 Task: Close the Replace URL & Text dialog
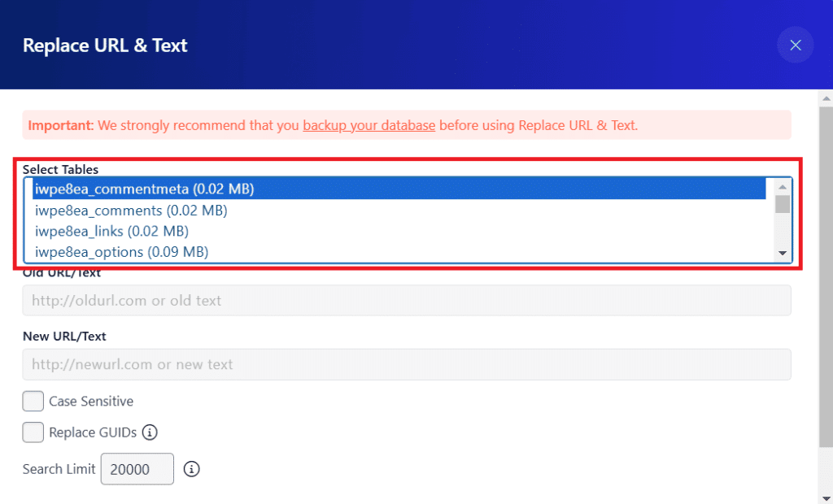(795, 46)
